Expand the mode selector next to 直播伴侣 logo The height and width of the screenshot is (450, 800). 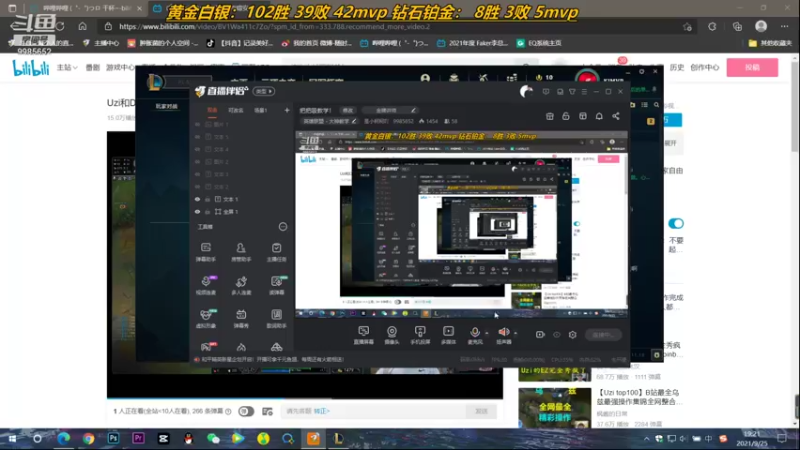(x=264, y=91)
